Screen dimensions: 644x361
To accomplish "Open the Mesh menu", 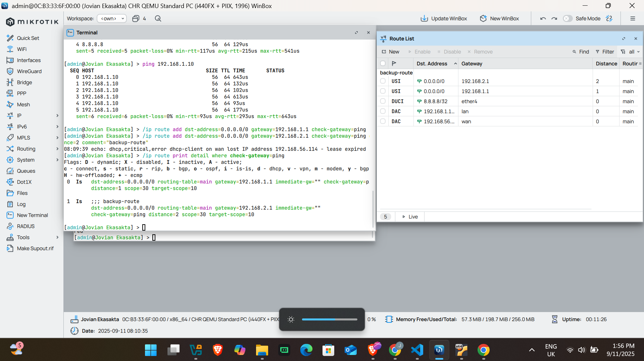I will (23, 104).
